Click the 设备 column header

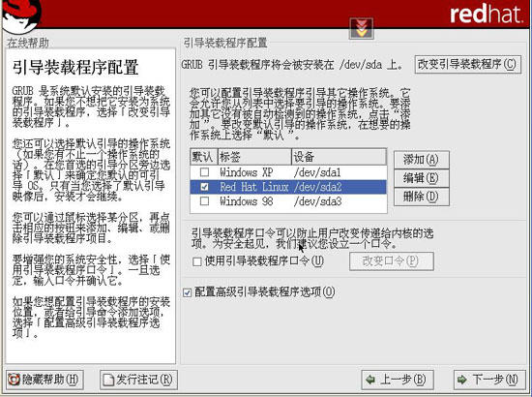pos(339,157)
